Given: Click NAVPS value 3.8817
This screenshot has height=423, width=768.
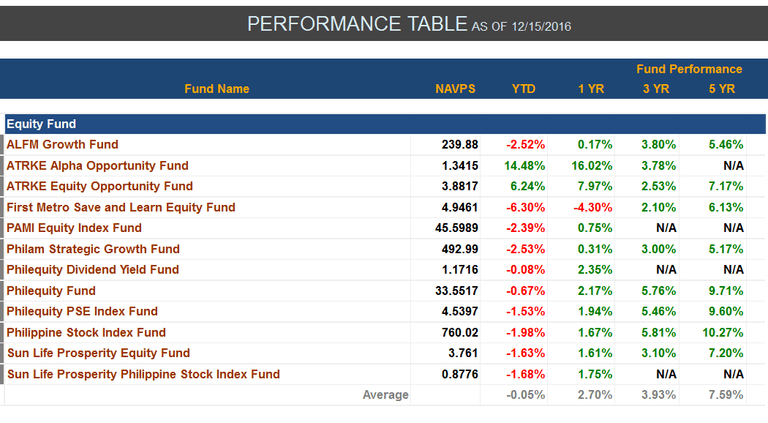Looking at the screenshot, I should point(459,186).
